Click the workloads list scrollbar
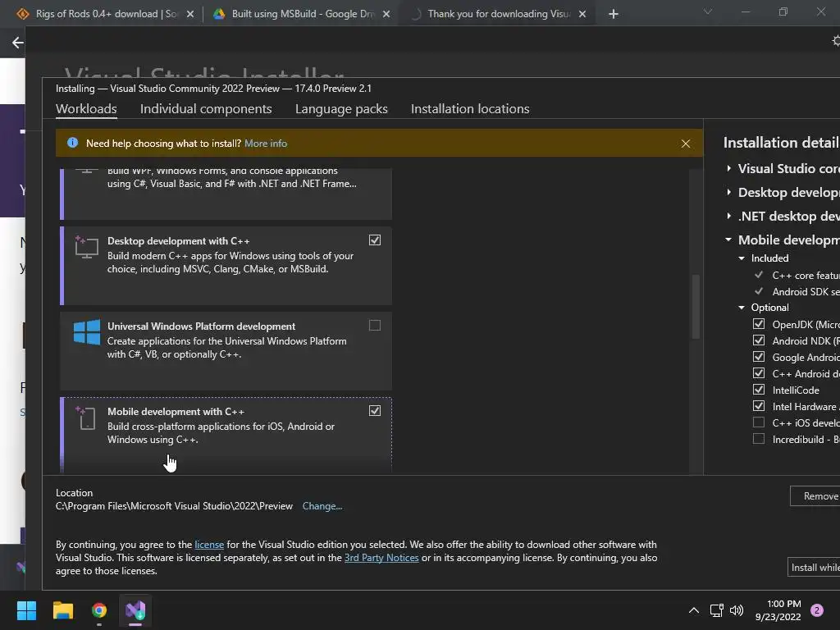This screenshot has height=630, width=840. 696,307
